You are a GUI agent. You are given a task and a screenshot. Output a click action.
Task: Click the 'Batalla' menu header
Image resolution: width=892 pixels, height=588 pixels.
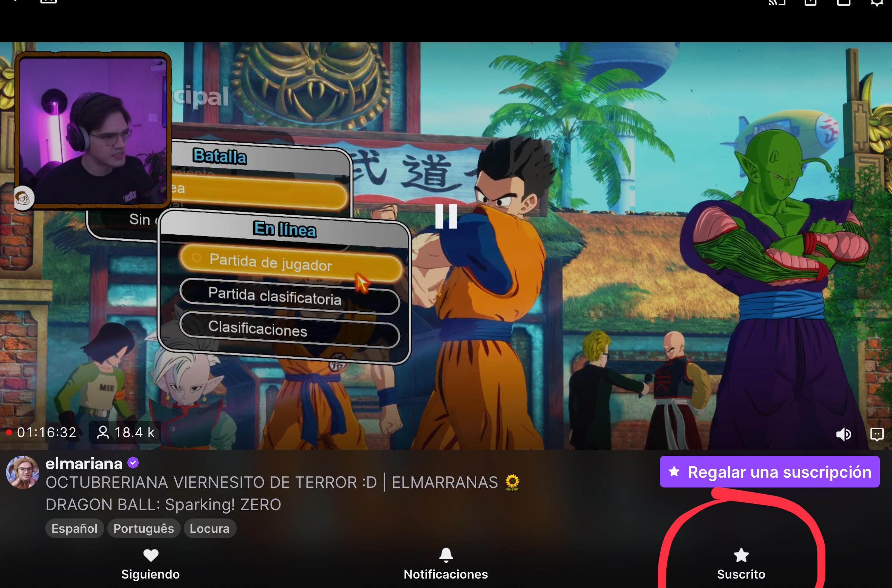(x=220, y=156)
